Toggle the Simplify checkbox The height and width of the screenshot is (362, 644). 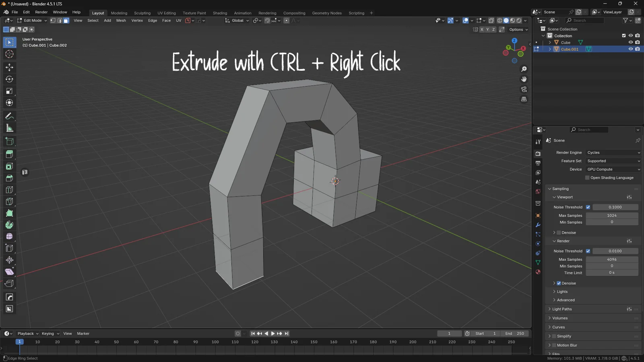point(554,336)
